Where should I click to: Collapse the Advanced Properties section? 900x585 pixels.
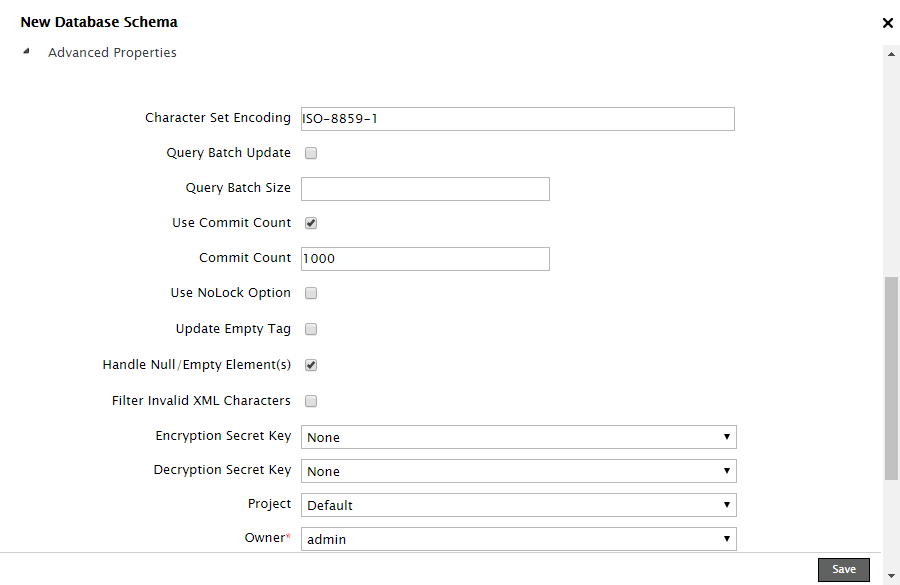(27, 52)
